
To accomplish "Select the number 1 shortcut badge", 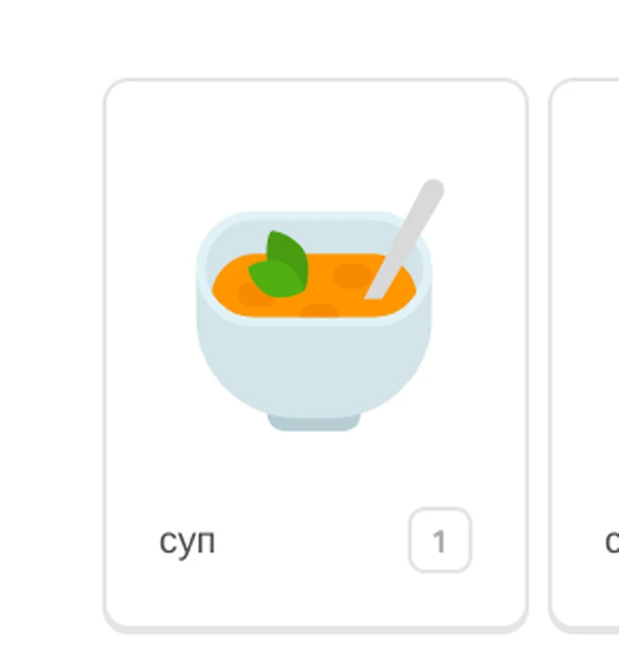I will pos(440,540).
